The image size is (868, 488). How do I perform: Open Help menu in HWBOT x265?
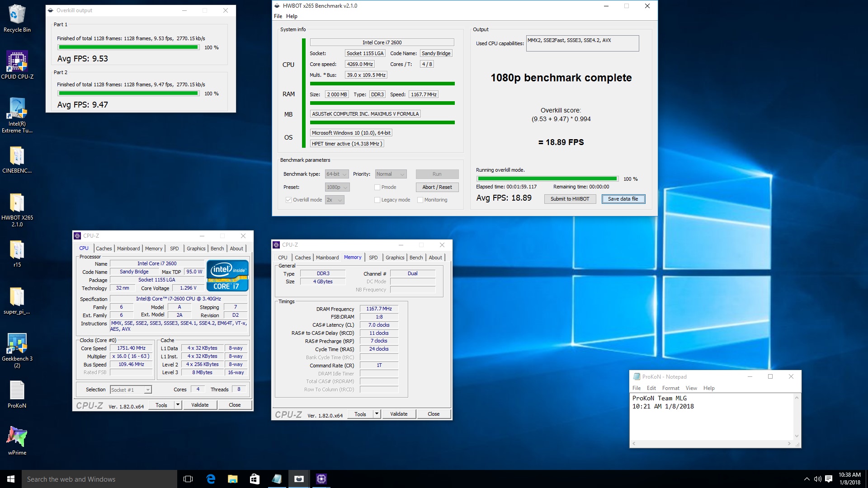(x=292, y=16)
